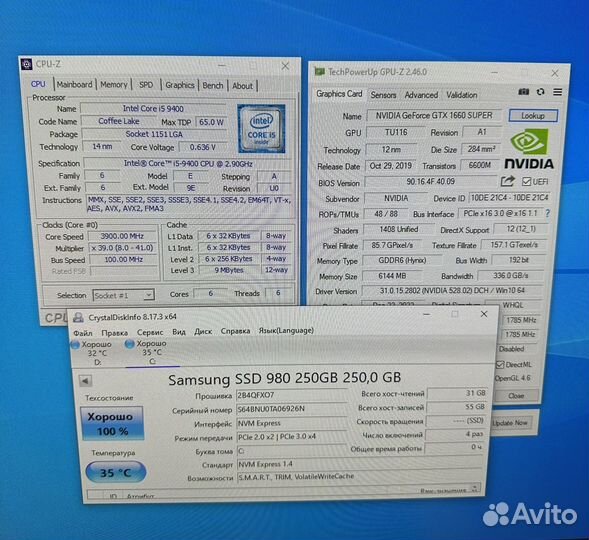Click the BIOS Version field 90.16.4F.40.09

(x=430, y=182)
